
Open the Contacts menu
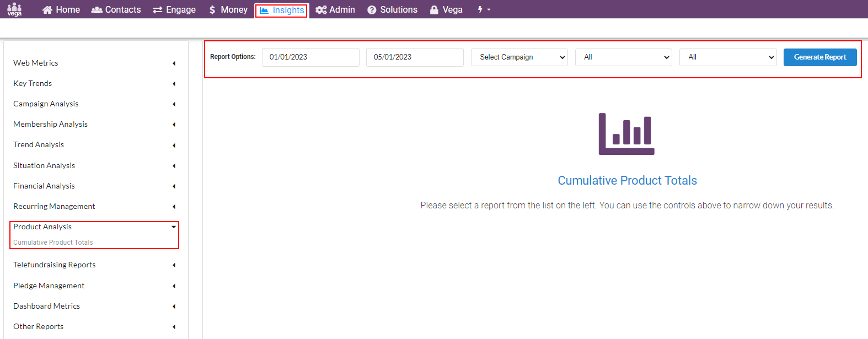coord(116,10)
